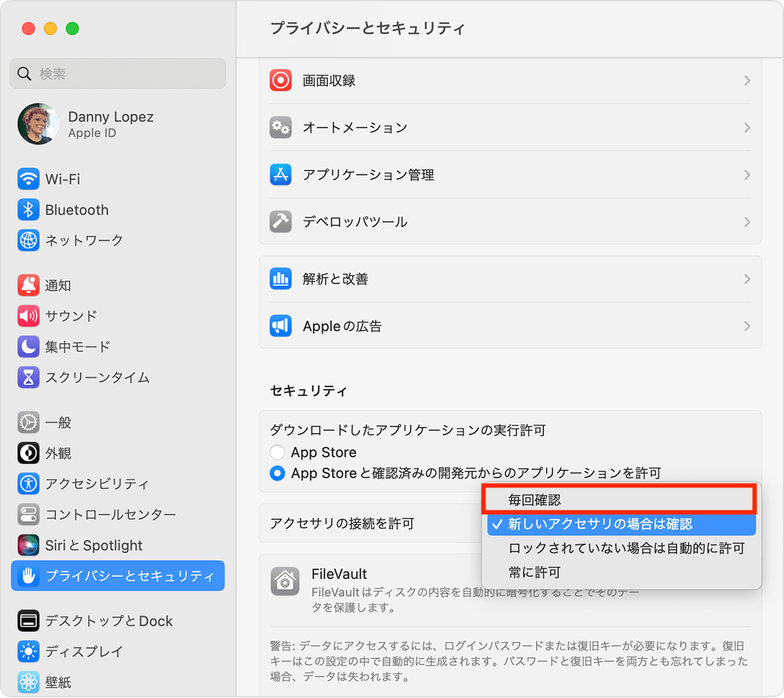Click the Appleの広告 label text

342,326
